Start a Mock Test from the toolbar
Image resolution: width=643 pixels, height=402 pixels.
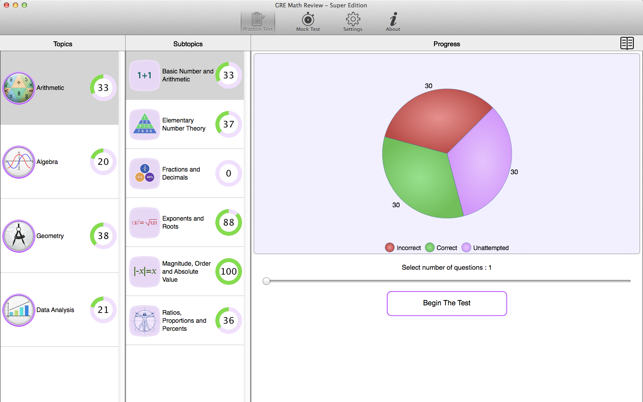[308, 22]
